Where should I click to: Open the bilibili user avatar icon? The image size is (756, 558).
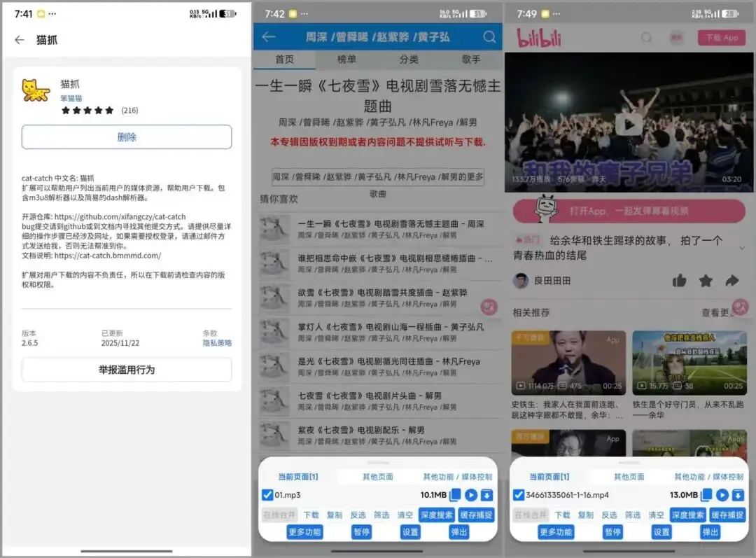pyautogui.click(x=677, y=38)
